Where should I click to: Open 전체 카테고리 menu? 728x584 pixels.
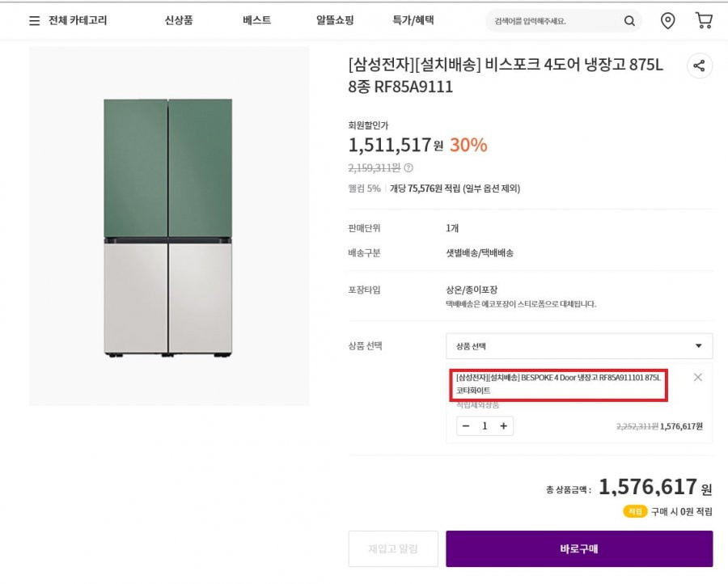(78, 20)
